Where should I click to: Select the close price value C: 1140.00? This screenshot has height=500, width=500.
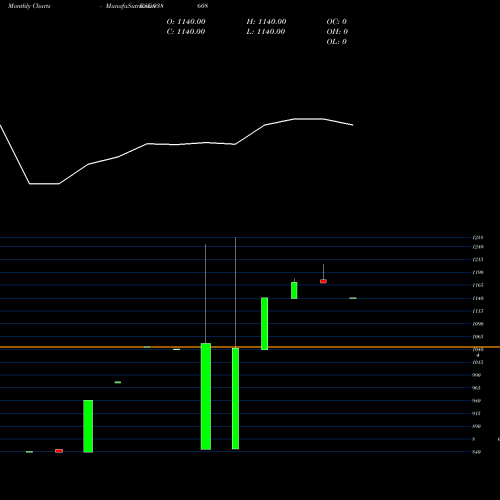click(186, 32)
